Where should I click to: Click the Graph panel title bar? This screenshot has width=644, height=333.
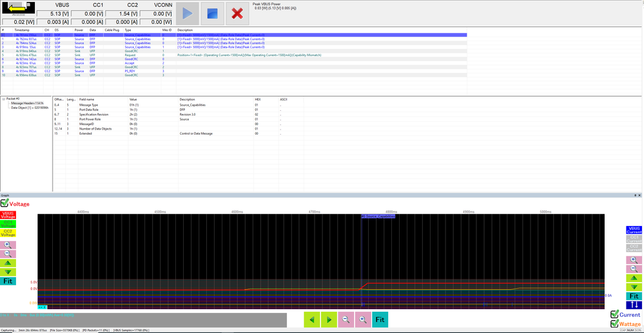(x=320, y=195)
